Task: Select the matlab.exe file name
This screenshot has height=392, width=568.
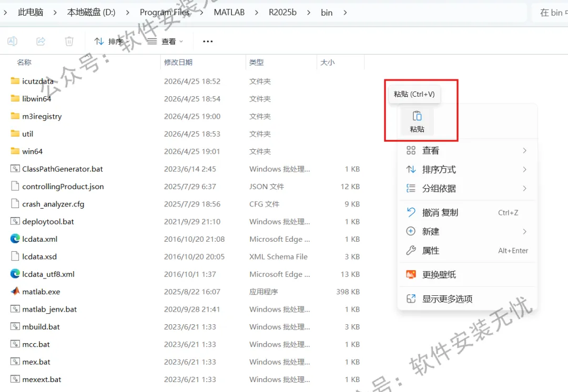Action: (41, 292)
